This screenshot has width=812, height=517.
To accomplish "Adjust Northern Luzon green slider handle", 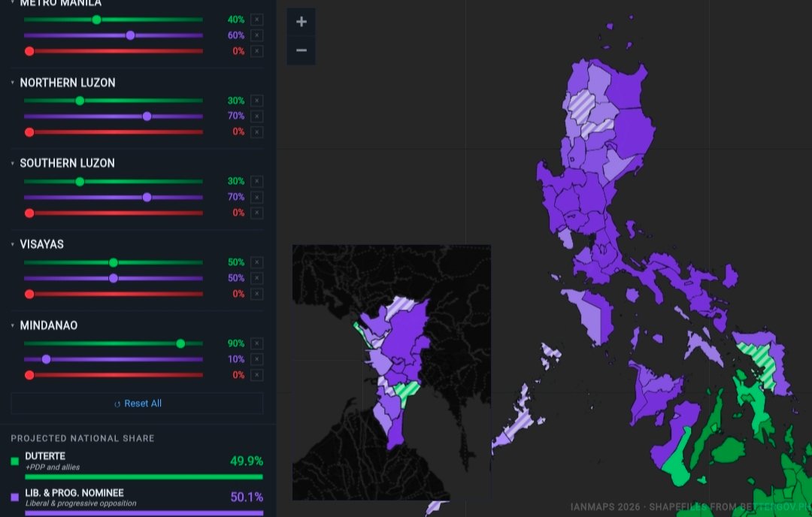I will click(80, 101).
